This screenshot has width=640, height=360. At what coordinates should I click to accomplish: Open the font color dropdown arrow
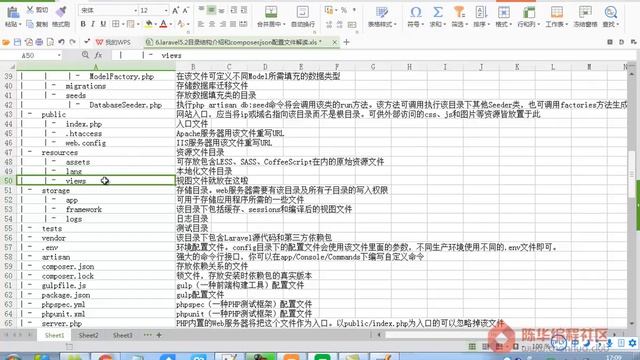(x=171, y=24)
